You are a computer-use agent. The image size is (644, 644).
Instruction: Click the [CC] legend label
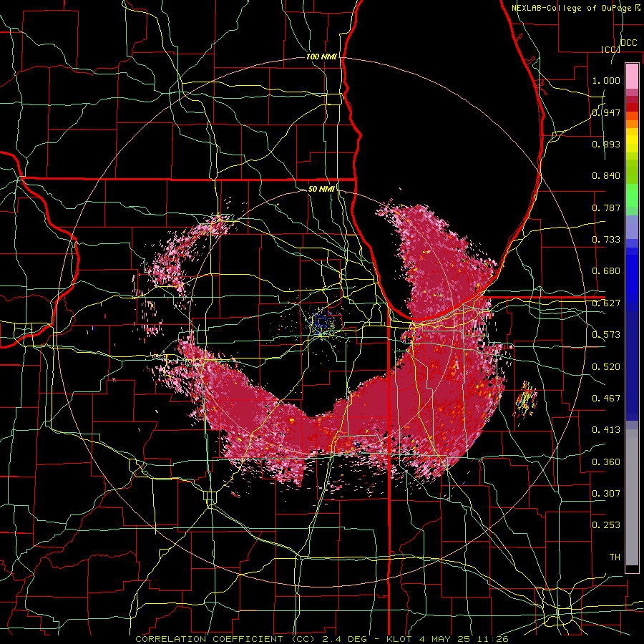610,49
